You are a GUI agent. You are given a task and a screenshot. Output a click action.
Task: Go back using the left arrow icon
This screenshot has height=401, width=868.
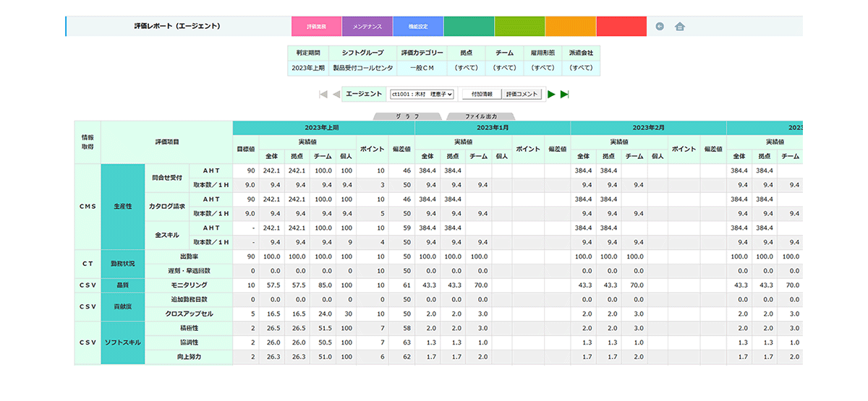659,26
